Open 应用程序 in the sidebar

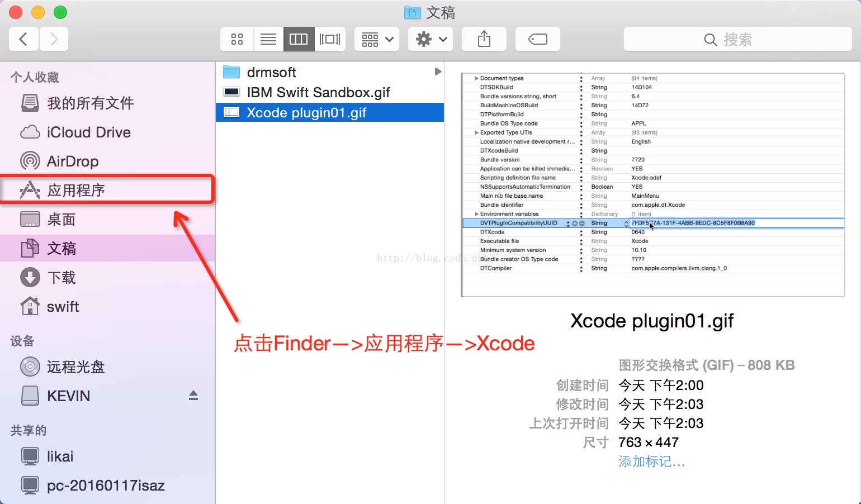click(x=107, y=190)
